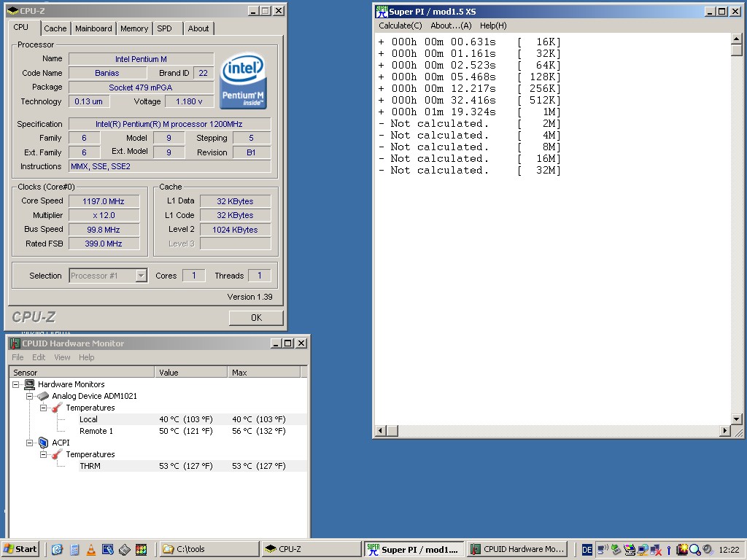747x560 pixels.
Task: Click thermometer icon of Temperatures under ACPI
Action: [57, 454]
